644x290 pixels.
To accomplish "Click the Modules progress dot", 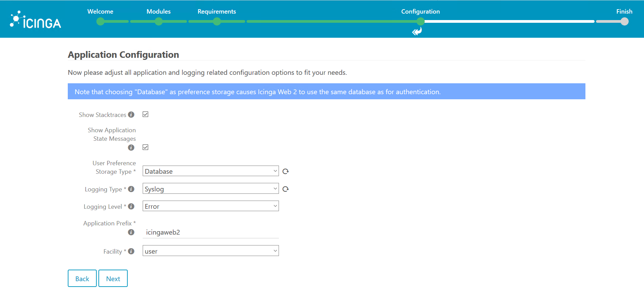I will tap(159, 21).
